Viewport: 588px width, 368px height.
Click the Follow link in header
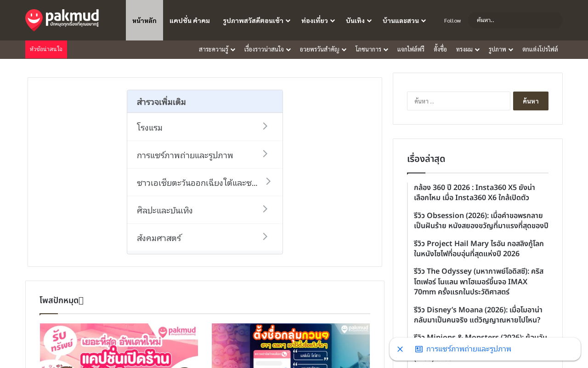pos(452,20)
